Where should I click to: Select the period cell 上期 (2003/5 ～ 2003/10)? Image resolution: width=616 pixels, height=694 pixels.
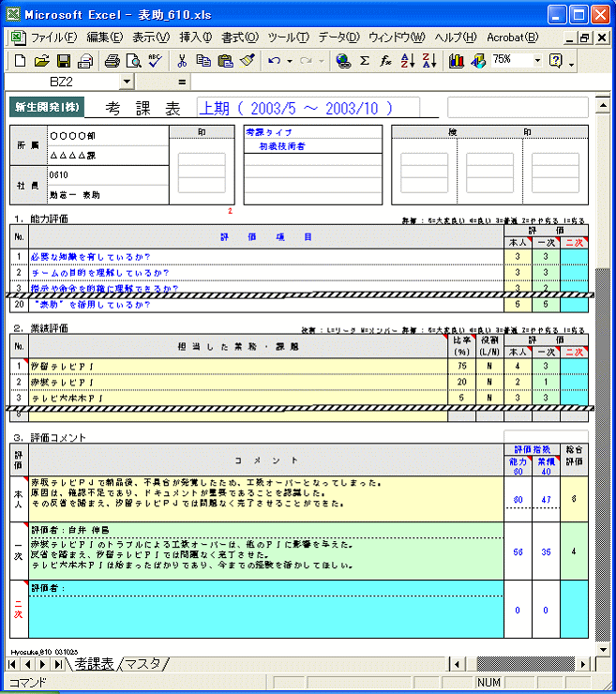click(308, 108)
